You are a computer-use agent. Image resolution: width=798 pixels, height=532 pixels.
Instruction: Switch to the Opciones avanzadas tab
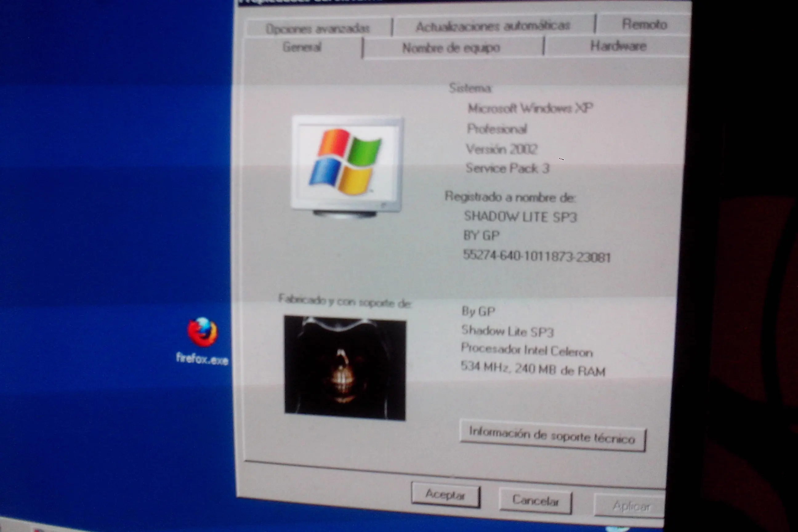coord(318,28)
